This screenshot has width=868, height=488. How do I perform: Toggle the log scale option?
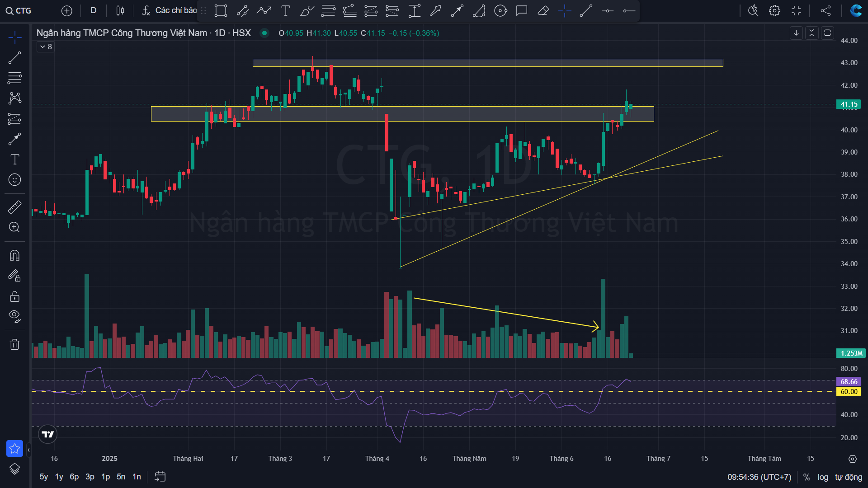pos(823,477)
